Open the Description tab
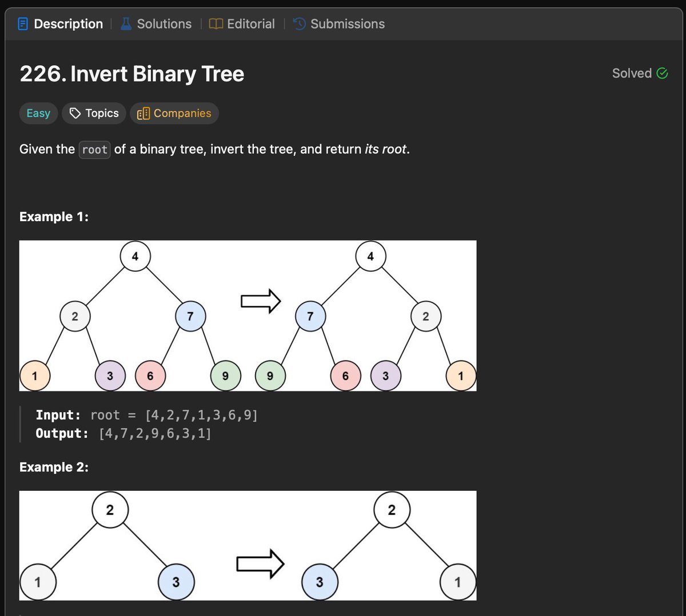The width and height of the screenshot is (686, 616). click(x=60, y=24)
